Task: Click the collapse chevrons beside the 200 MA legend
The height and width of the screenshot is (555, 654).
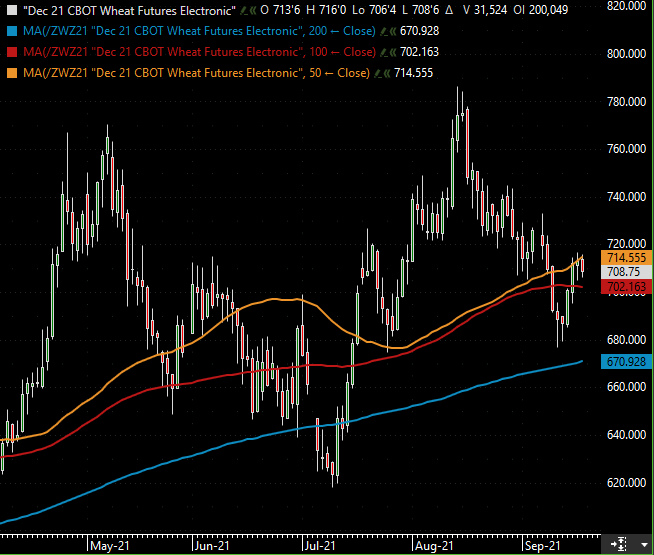Action: [392, 31]
